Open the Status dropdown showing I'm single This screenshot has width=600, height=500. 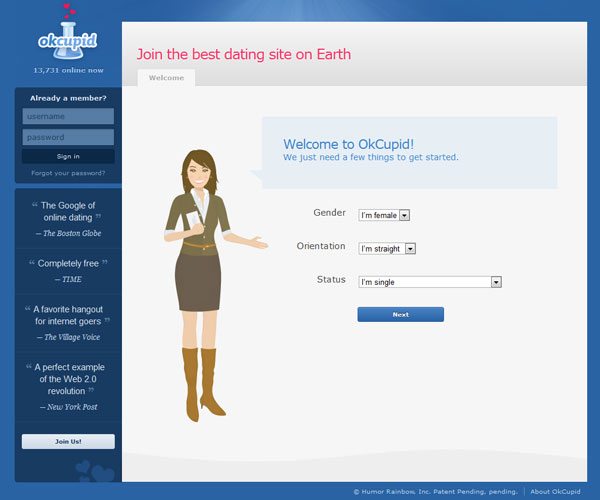[x=429, y=282]
